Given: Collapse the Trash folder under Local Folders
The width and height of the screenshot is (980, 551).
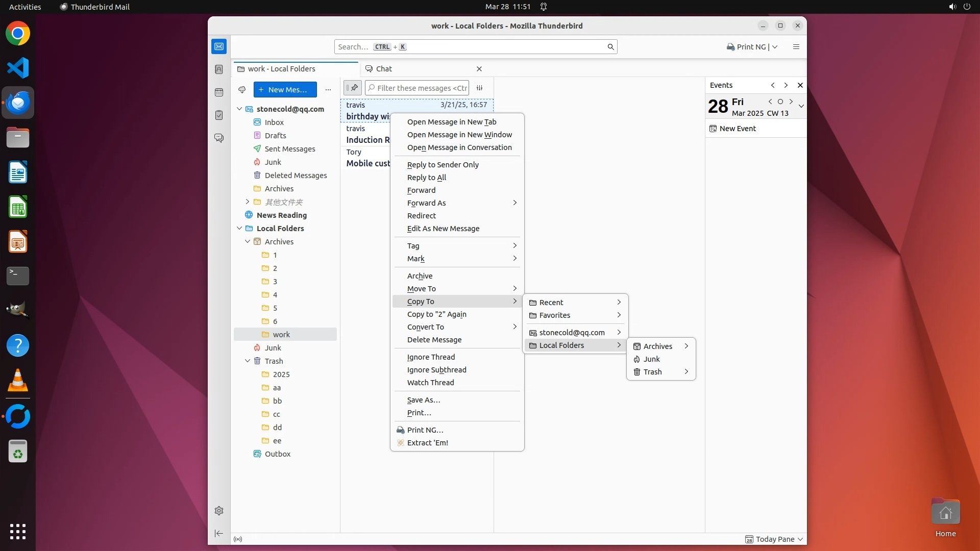Looking at the screenshot, I should pos(248,361).
